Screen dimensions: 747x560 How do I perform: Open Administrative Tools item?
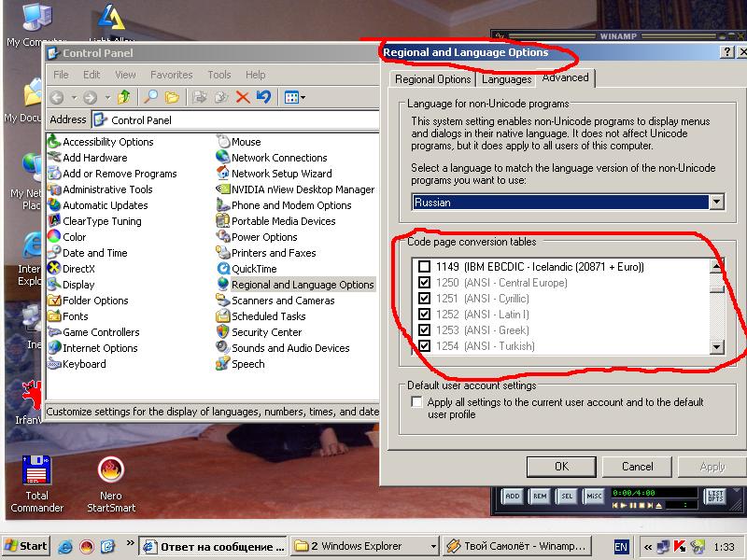[101, 189]
